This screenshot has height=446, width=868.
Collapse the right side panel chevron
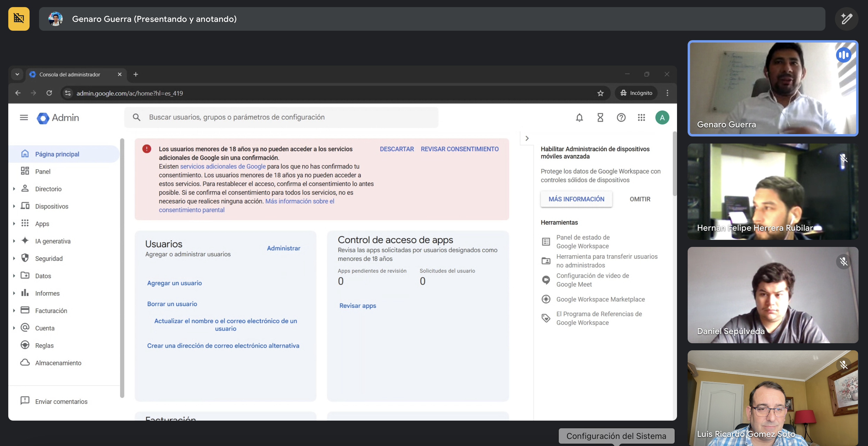[x=527, y=138]
